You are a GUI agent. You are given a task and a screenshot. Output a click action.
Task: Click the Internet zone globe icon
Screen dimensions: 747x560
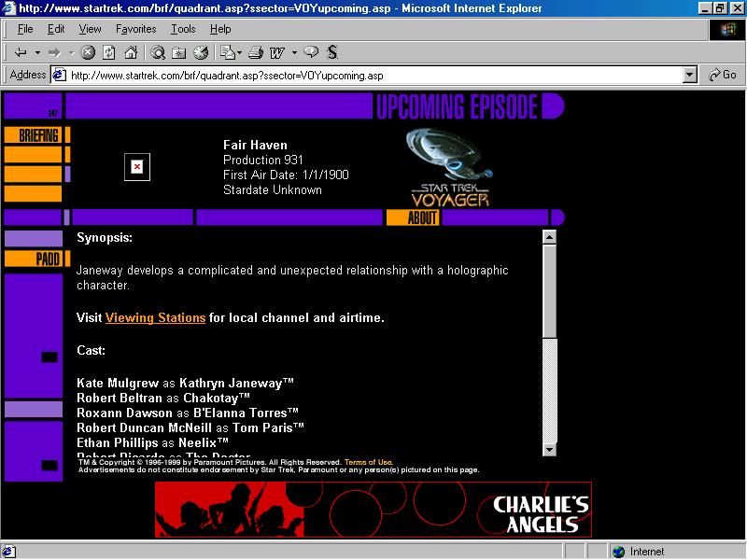[x=618, y=552]
